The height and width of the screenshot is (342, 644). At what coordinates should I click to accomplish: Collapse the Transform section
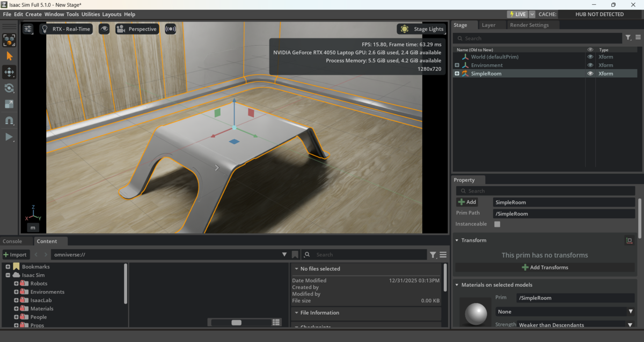coord(457,240)
